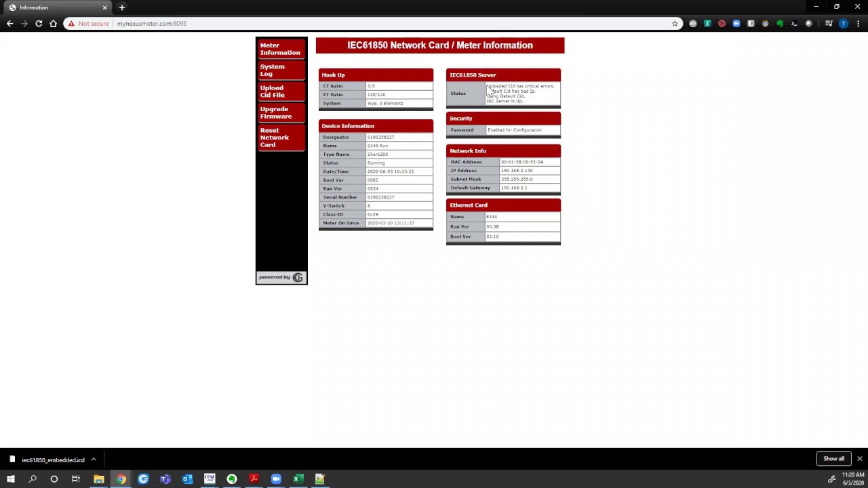Open the Evernote extension in Chrome toolbar
This screenshot has height=488, width=868.
click(780, 24)
